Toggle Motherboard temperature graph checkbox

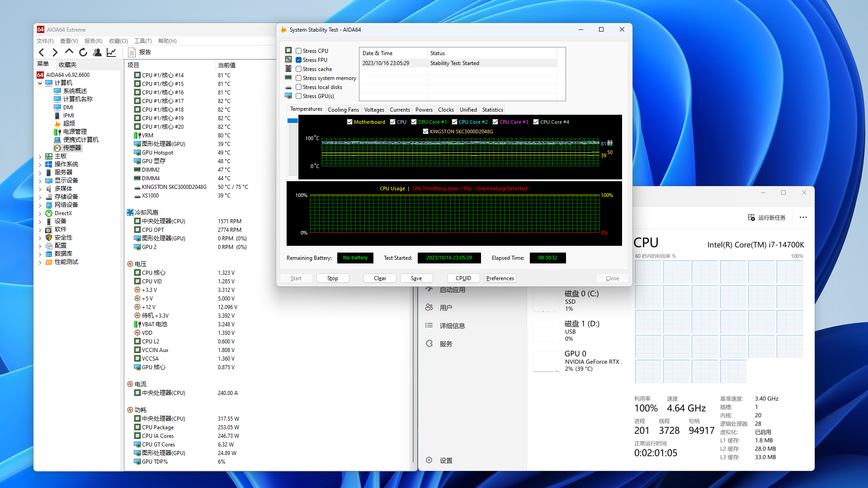(350, 122)
